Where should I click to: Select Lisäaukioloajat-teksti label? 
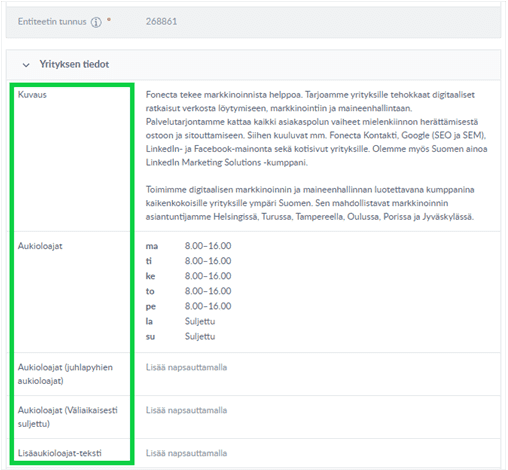coord(60,453)
